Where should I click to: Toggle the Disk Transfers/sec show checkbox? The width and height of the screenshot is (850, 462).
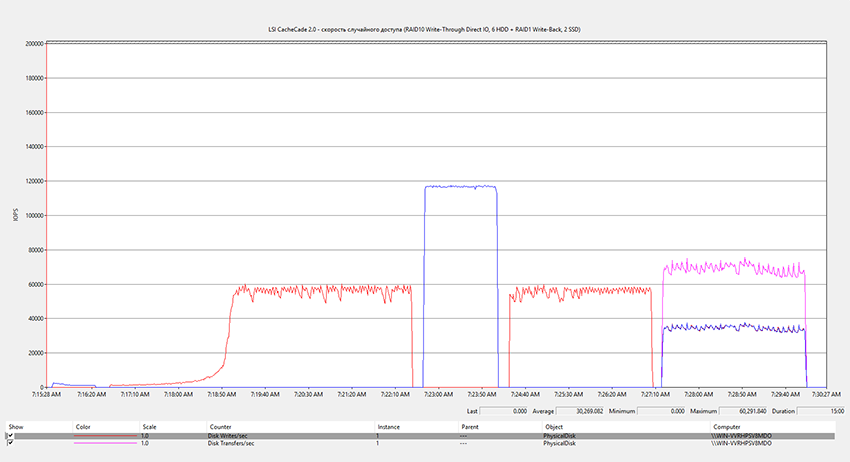pyautogui.click(x=12, y=443)
